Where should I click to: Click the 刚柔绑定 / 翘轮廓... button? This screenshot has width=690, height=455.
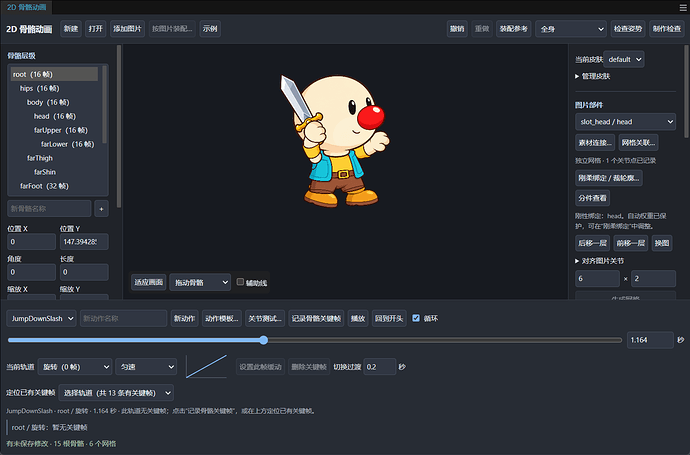tap(609, 178)
